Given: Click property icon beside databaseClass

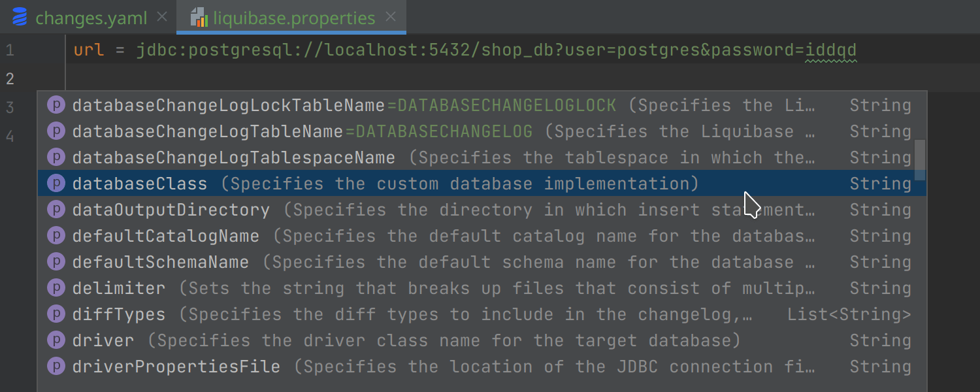Looking at the screenshot, I should coord(57,184).
